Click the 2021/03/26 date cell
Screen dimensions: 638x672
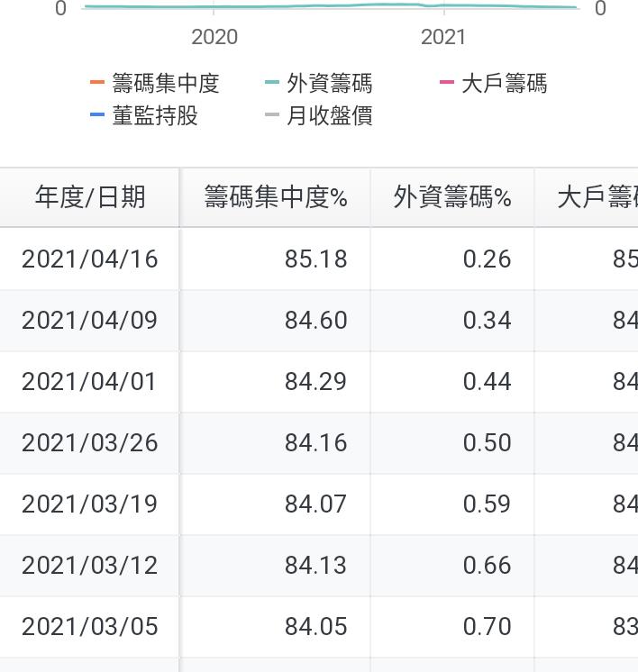click(90, 443)
